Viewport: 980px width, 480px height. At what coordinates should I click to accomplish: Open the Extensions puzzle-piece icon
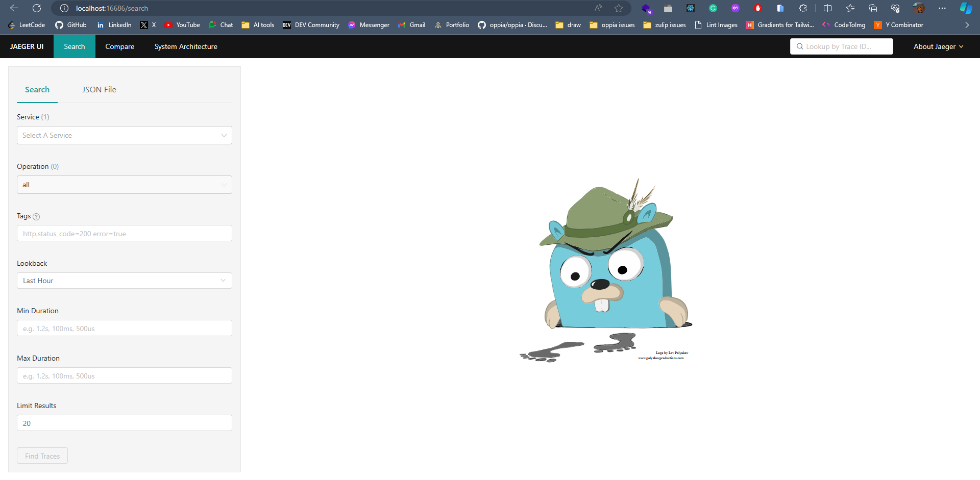click(803, 8)
